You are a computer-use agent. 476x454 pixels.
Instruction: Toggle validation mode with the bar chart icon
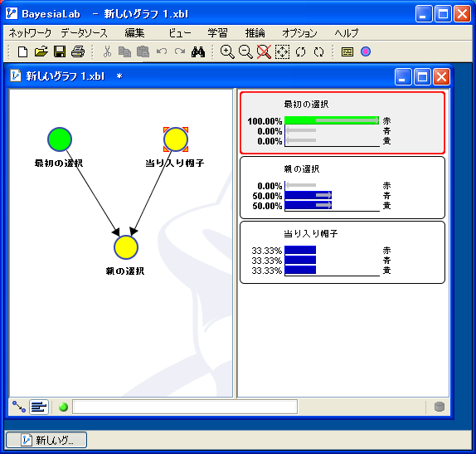click(x=39, y=407)
